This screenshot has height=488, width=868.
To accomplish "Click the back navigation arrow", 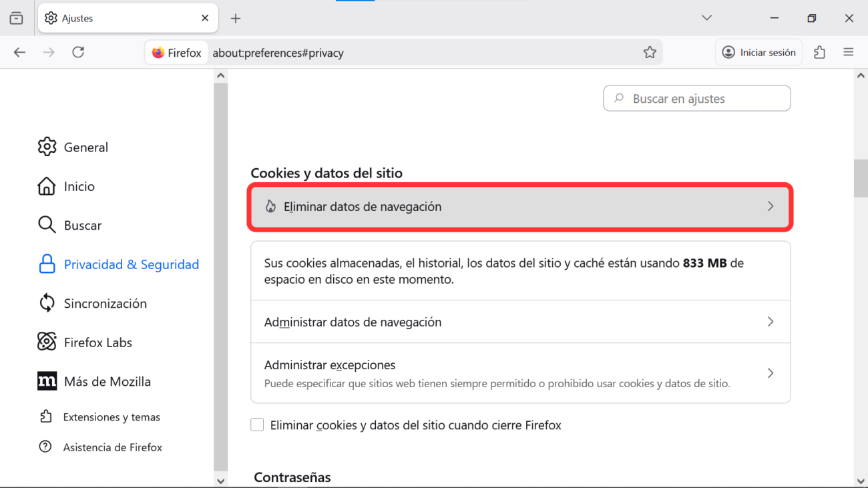I will (19, 53).
